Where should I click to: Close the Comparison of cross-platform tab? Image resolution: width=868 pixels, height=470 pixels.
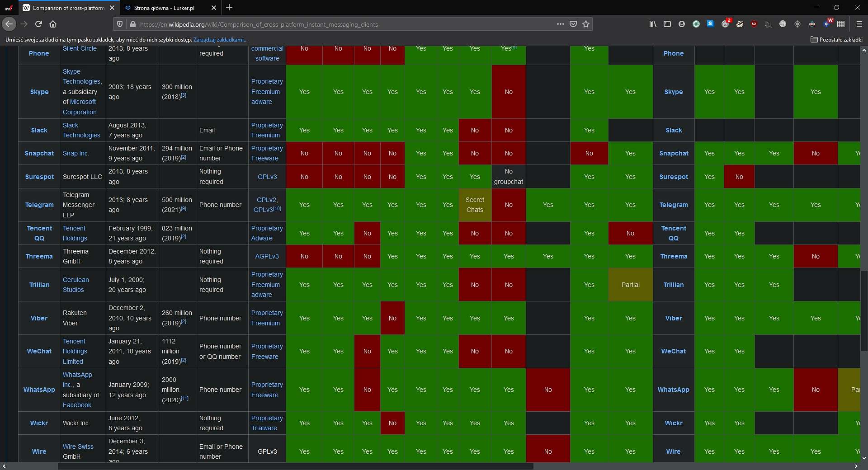pos(112,8)
